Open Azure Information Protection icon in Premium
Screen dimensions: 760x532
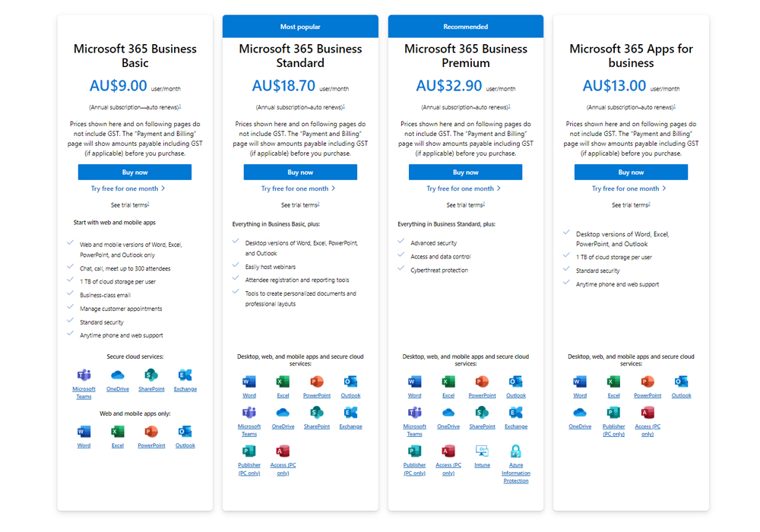click(516, 451)
